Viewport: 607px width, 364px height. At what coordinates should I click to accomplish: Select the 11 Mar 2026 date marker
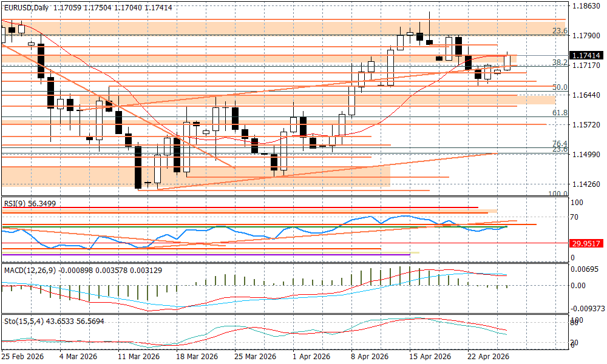[x=139, y=357]
